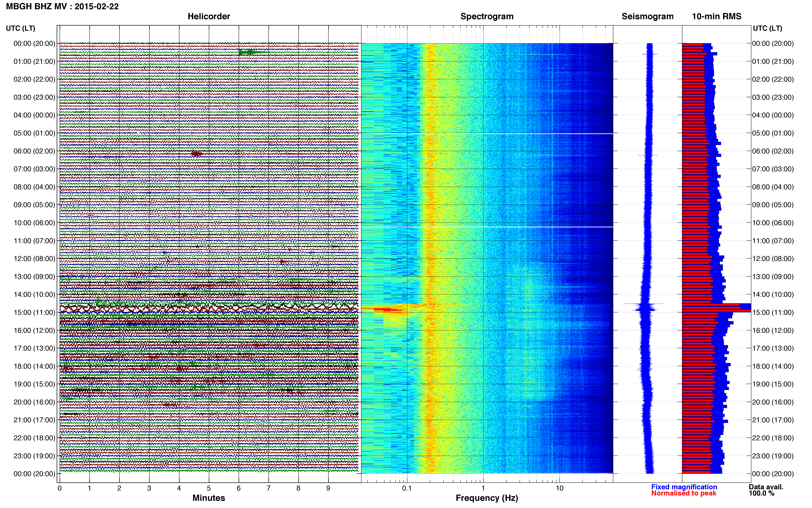Click the right '02:00 (22:00)' time label

(773, 79)
